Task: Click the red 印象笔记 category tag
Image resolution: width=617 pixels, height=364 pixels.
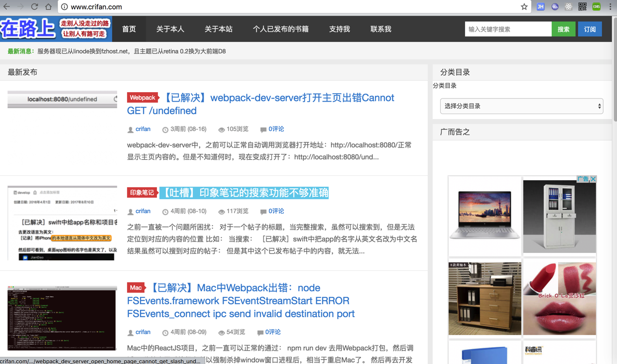Action: 142,193
